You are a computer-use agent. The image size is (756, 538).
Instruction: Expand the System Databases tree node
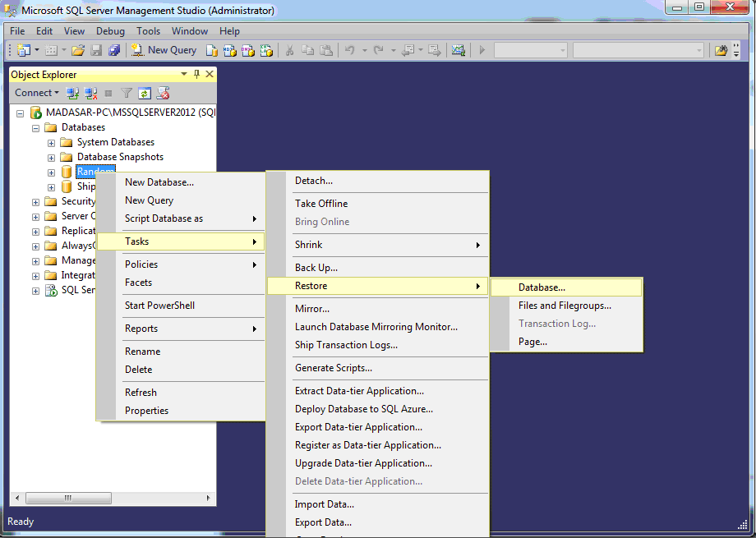pyautogui.click(x=51, y=143)
